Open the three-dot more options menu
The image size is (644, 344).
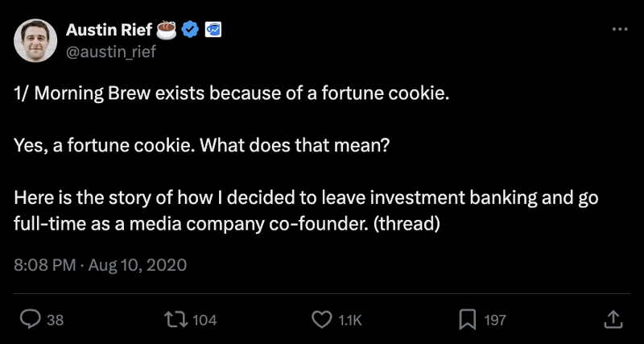pyautogui.click(x=619, y=29)
